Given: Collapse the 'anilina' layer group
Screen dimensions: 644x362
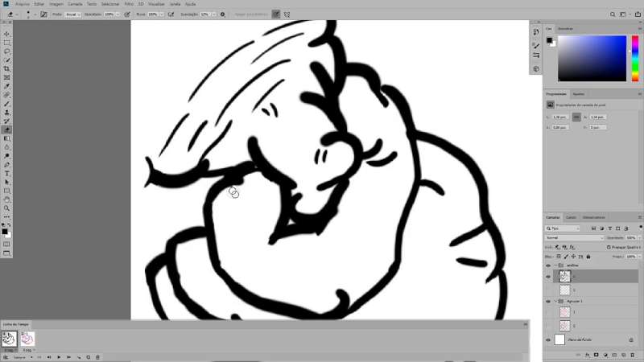Looking at the screenshot, I should (555, 265).
